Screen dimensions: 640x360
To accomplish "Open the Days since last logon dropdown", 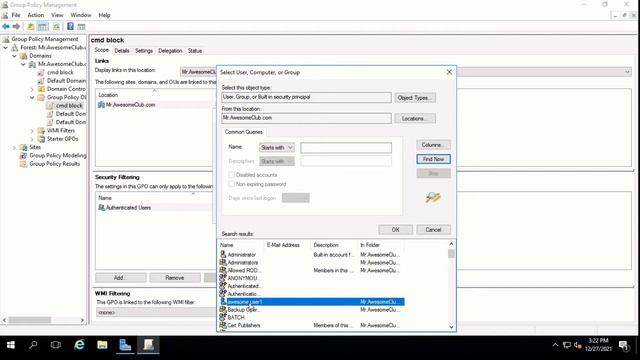I will tap(296, 198).
